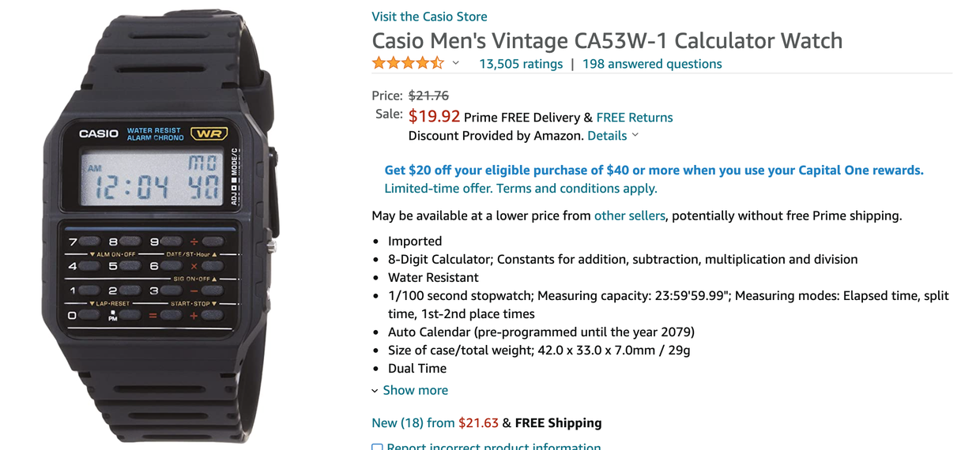View the 198 answered questions
This screenshot has height=450, width=980.
pyautogui.click(x=652, y=64)
